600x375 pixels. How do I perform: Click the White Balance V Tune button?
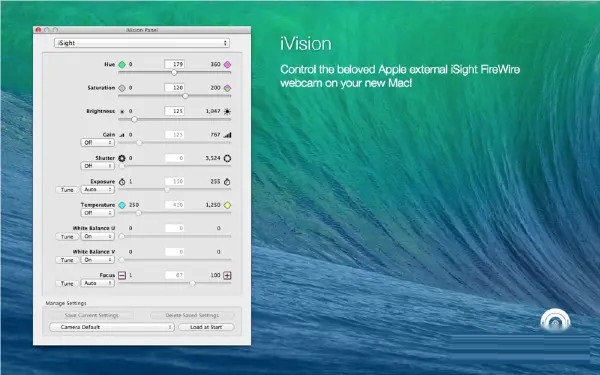click(67, 260)
